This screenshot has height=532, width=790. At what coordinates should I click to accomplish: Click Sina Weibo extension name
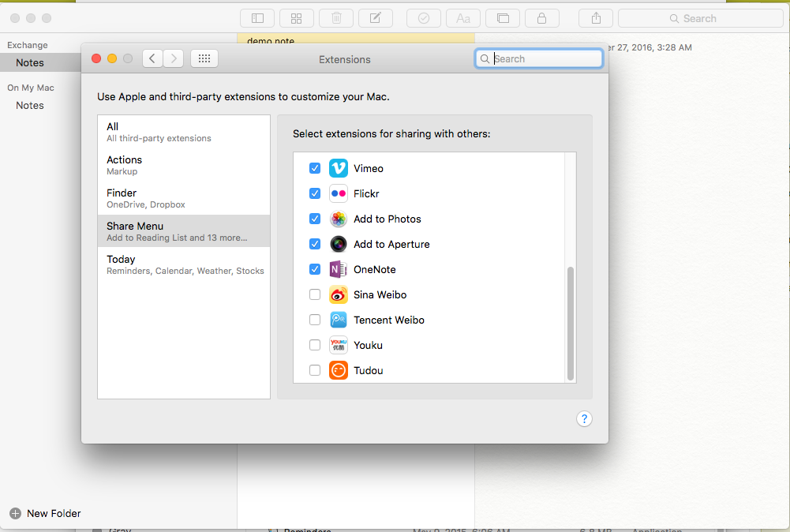[380, 294]
